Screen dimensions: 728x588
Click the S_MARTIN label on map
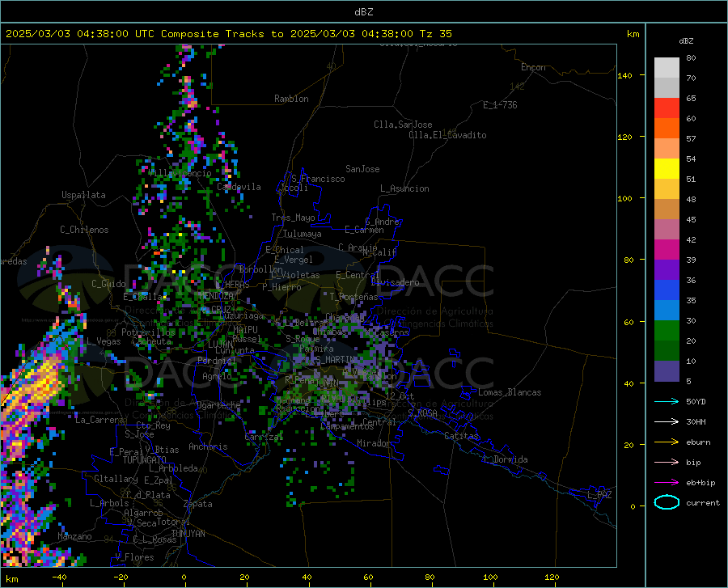tap(335, 360)
